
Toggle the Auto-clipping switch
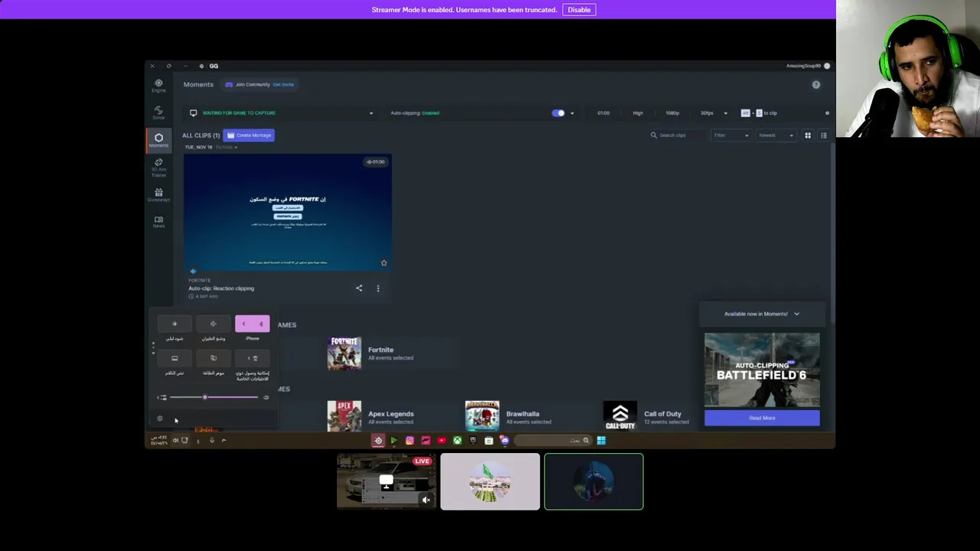point(558,113)
